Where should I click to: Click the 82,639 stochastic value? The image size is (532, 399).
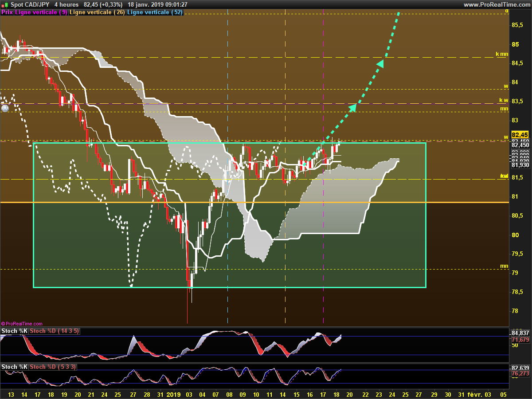point(520,368)
